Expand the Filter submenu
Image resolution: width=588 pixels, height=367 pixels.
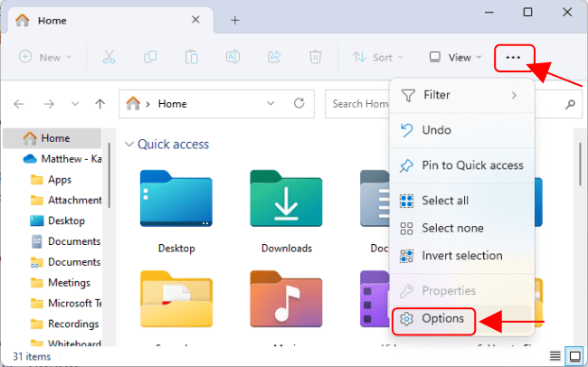tap(462, 95)
